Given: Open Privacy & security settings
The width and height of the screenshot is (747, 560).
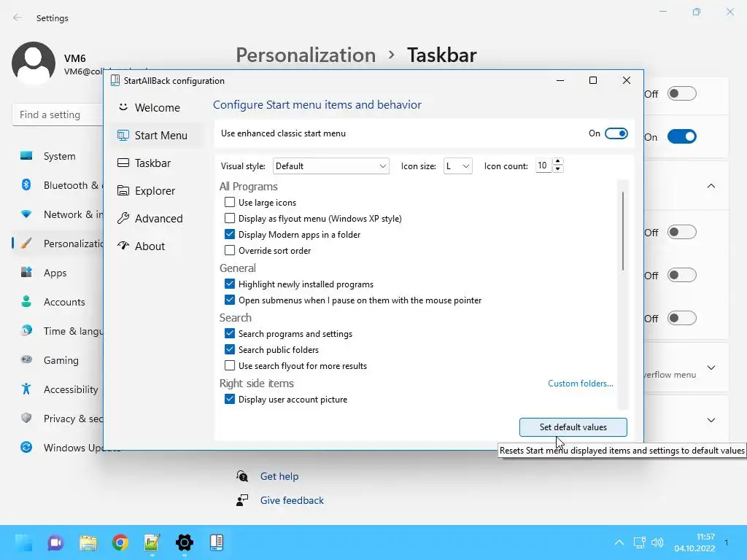Looking at the screenshot, I should pos(58,419).
